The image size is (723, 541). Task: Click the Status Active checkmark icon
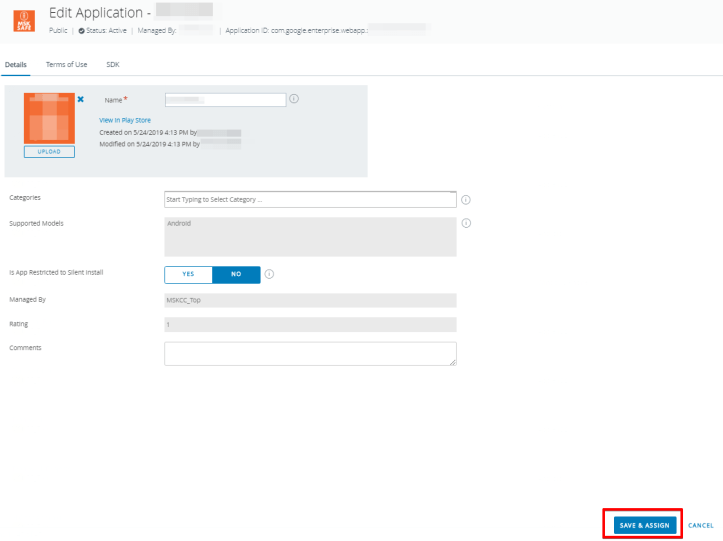[81, 31]
